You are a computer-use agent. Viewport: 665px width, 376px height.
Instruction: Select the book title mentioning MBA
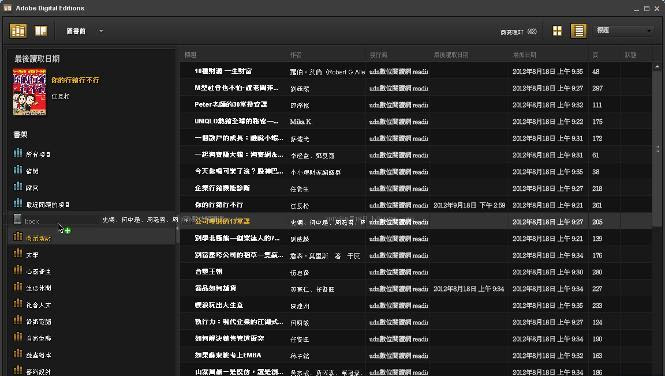point(228,355)
